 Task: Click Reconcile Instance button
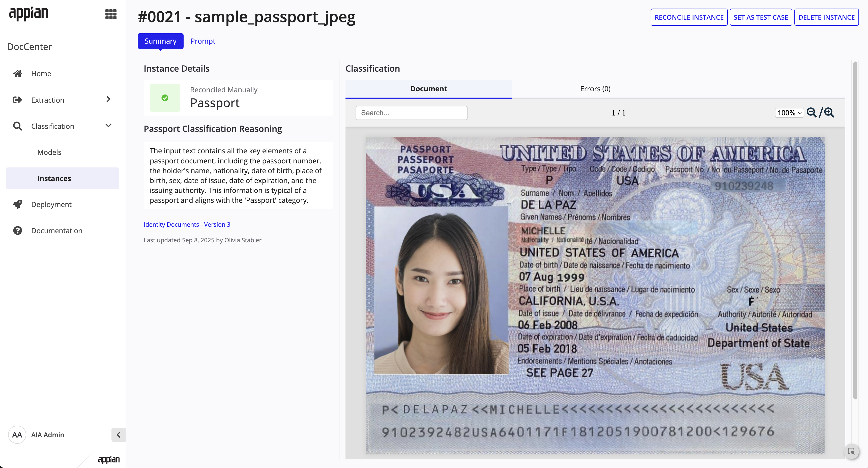(689, 17)
